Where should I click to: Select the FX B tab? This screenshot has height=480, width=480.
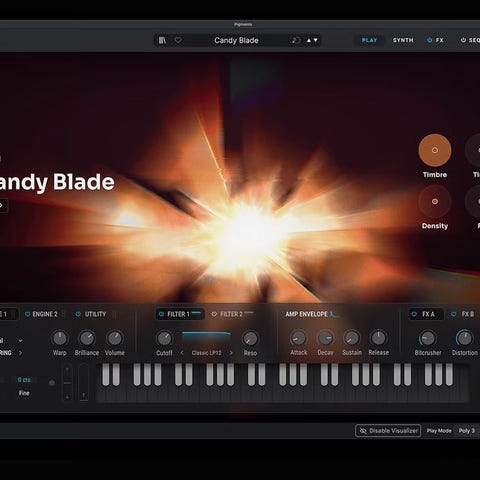pos(468,314)
